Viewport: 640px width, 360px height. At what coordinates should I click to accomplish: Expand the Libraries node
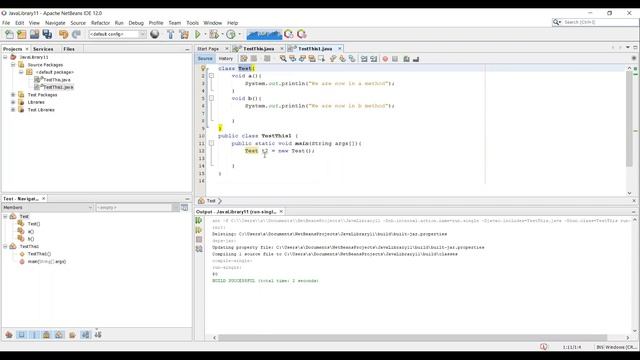click(13, 102)
